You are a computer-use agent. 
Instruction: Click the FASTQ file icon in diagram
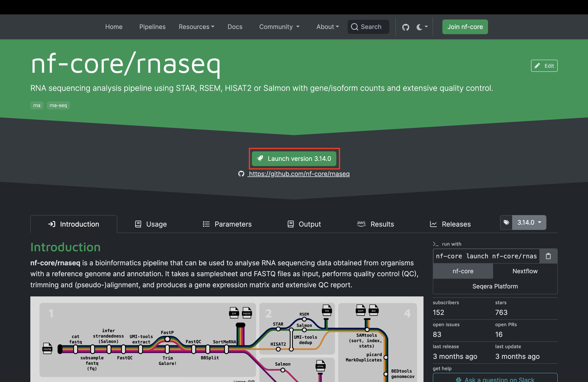(47, 348)
